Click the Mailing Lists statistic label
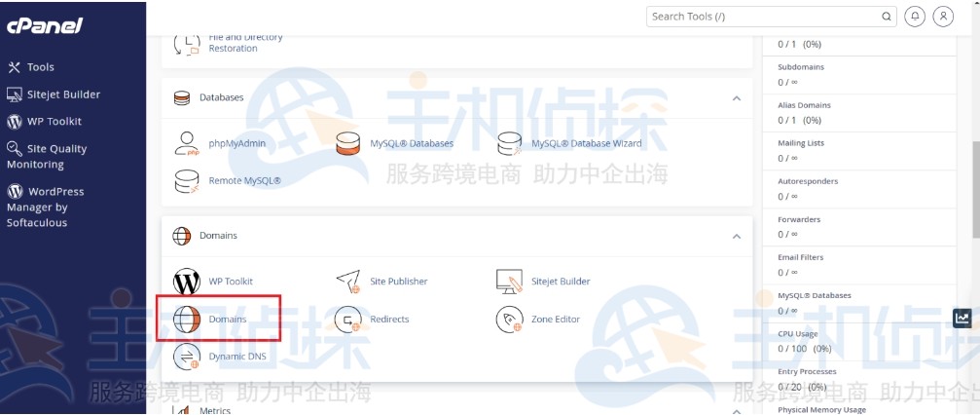The image size is (980, 415). point(801,143)
